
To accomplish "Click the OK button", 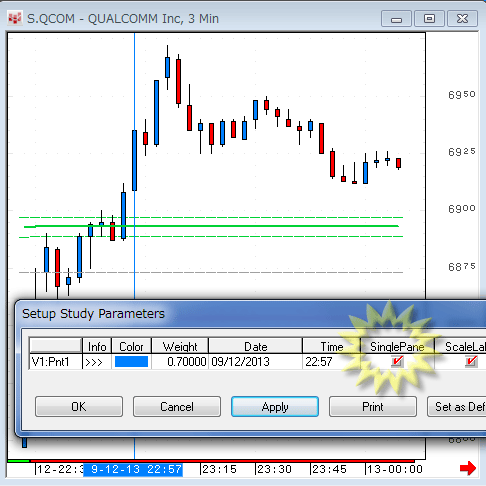I will coord(79,407).
